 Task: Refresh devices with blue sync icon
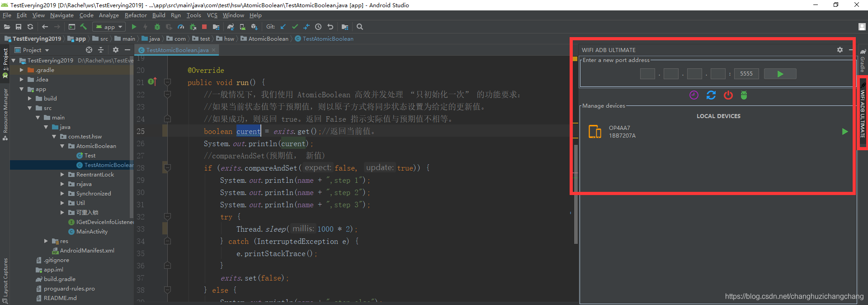[711, 95]
